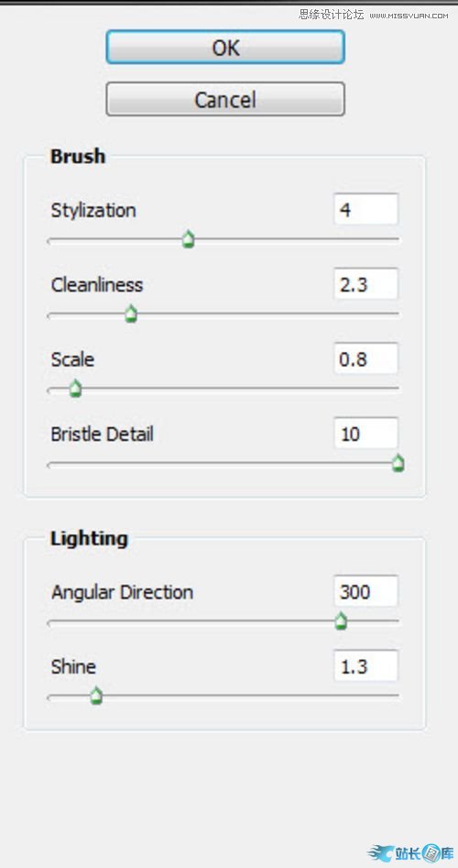
Task: Click the Brush group heading
Action: pyautogui.click(x=78, y=156)
